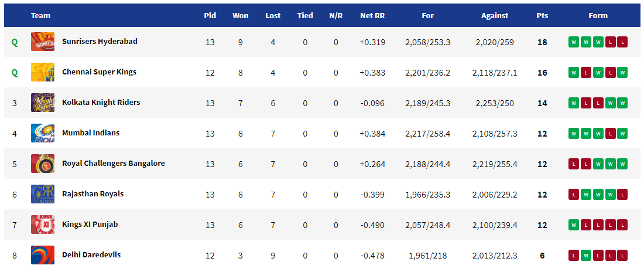This screenshot has width=644, height=272.
Task: Click last red L badge for Delhi Daredevils
Action: pos(622,255)
